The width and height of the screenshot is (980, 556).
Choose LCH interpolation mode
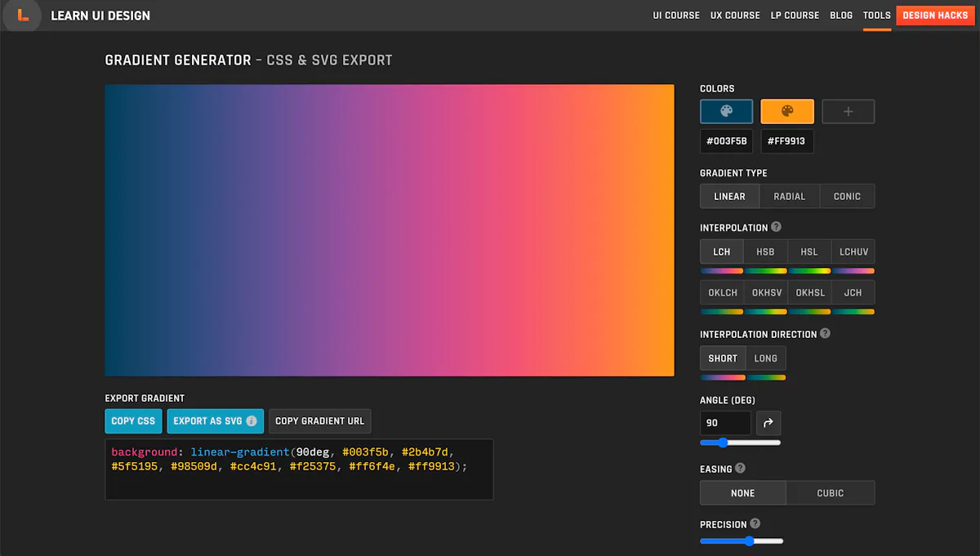(722, 251)
